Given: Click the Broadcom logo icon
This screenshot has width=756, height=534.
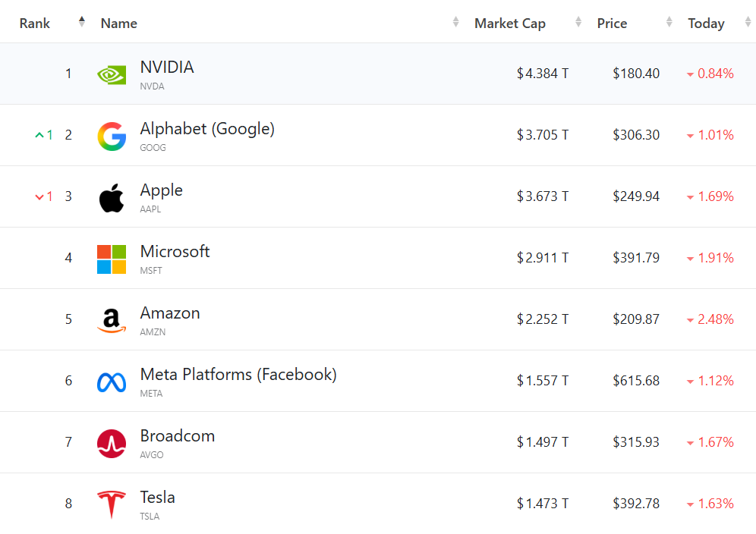Looking at the screenshot, I should [112, 443].
